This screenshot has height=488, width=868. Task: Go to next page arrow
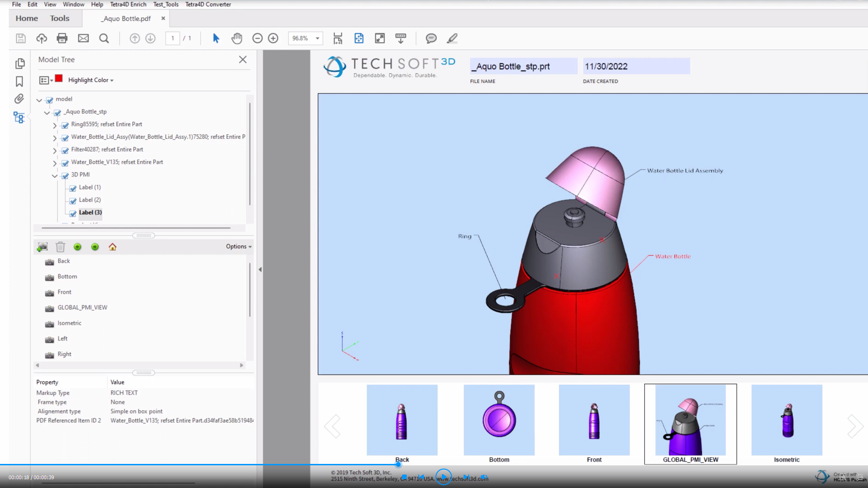151,38
